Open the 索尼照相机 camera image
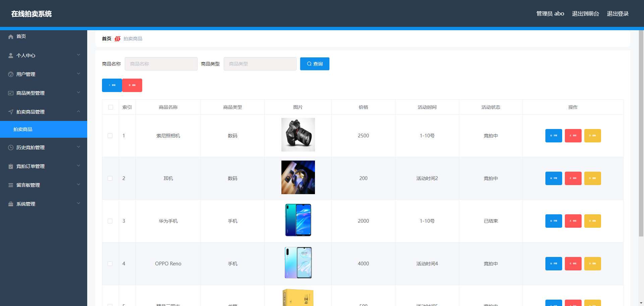 tap(298, 135)
